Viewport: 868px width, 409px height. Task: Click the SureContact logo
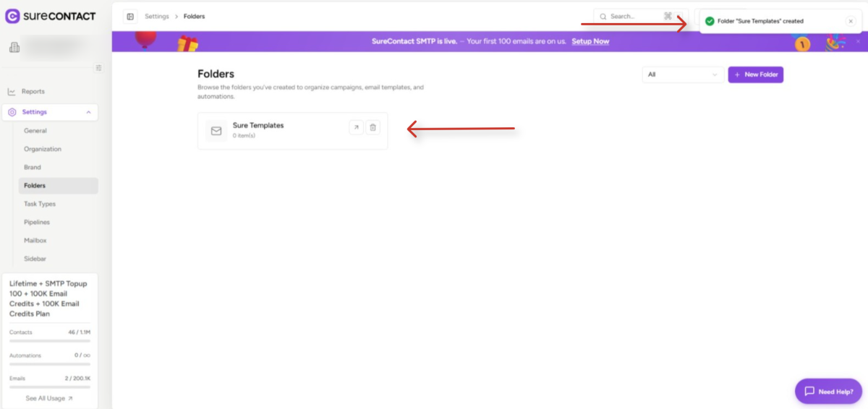coord(51,16)
